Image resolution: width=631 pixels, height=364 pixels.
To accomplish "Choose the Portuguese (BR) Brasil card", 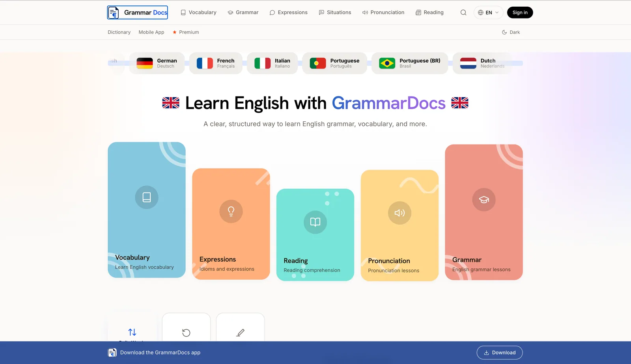I will pyautogui.click(x=410, y=63).
